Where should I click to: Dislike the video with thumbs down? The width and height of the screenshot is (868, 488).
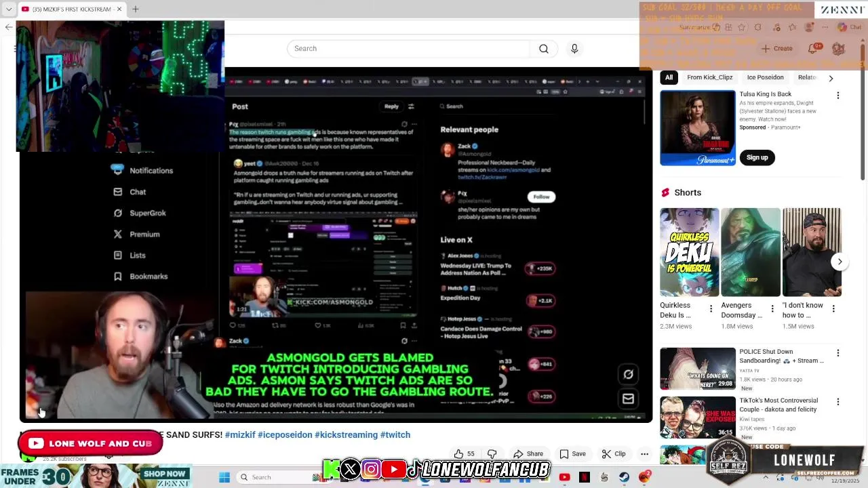tap(492, 454)
